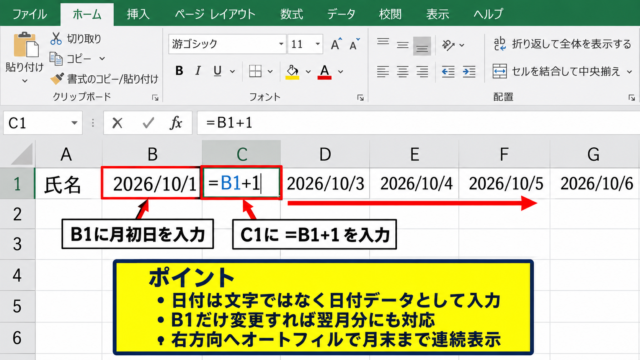Expand font color dropdown arrow

click(x=340, y=71)
